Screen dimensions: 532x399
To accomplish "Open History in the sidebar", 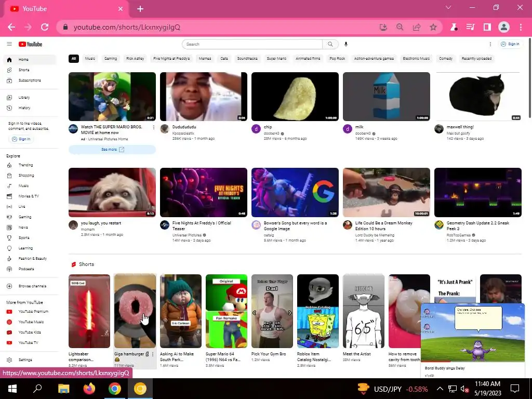I will tap(24, 108).
